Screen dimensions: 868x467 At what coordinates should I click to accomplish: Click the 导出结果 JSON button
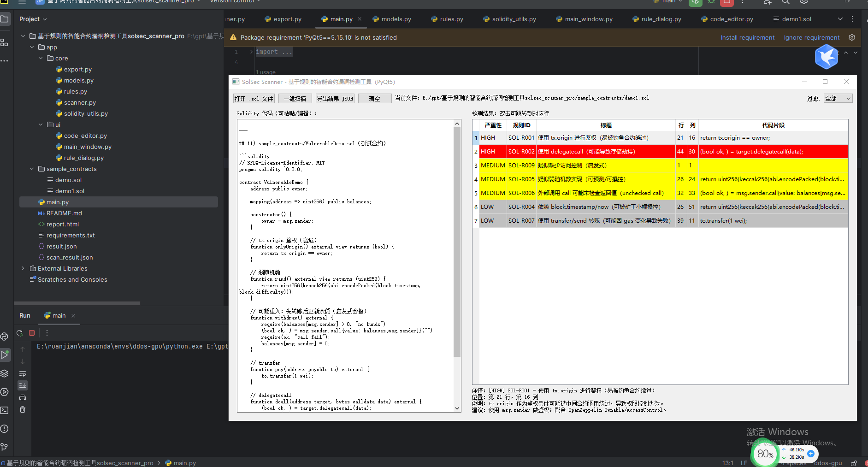click(335, 99)
